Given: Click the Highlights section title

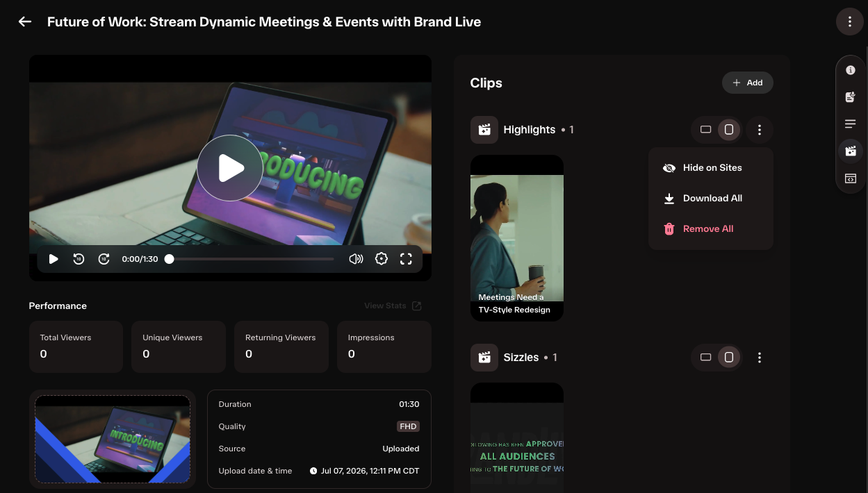Looking at the screenshot, I should [x=530, y=130].
